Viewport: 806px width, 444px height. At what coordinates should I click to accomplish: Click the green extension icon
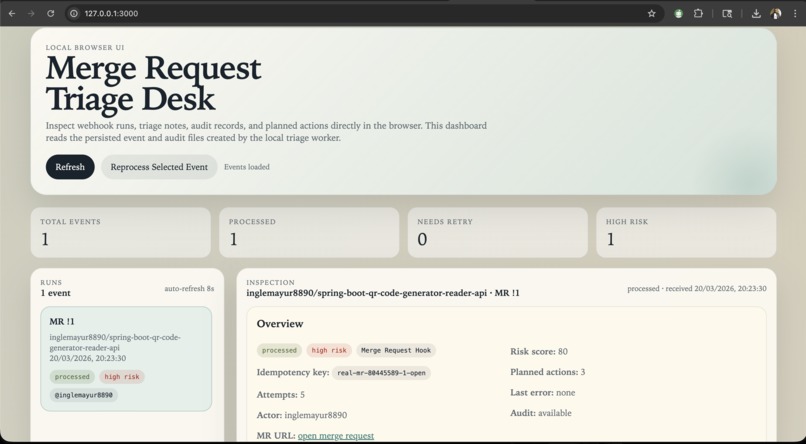tap(679, 13)
